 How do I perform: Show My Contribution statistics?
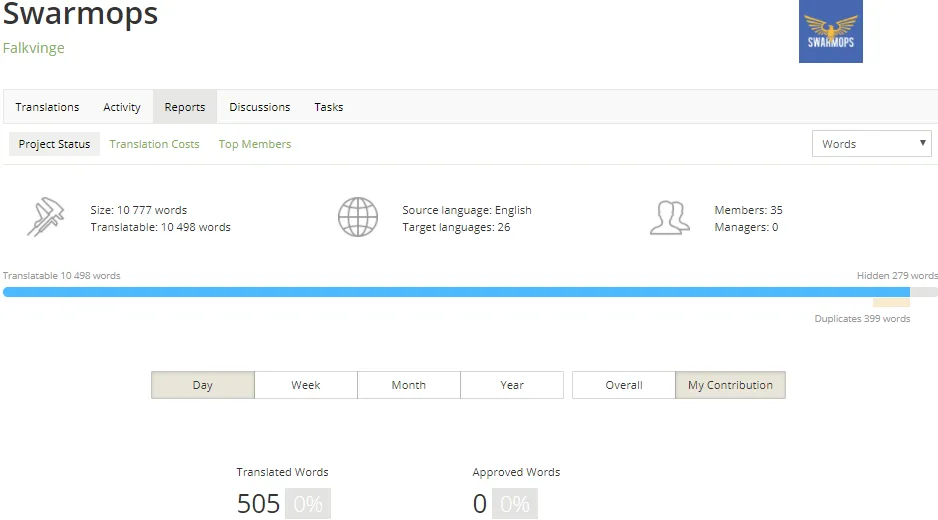click(730, 385)
